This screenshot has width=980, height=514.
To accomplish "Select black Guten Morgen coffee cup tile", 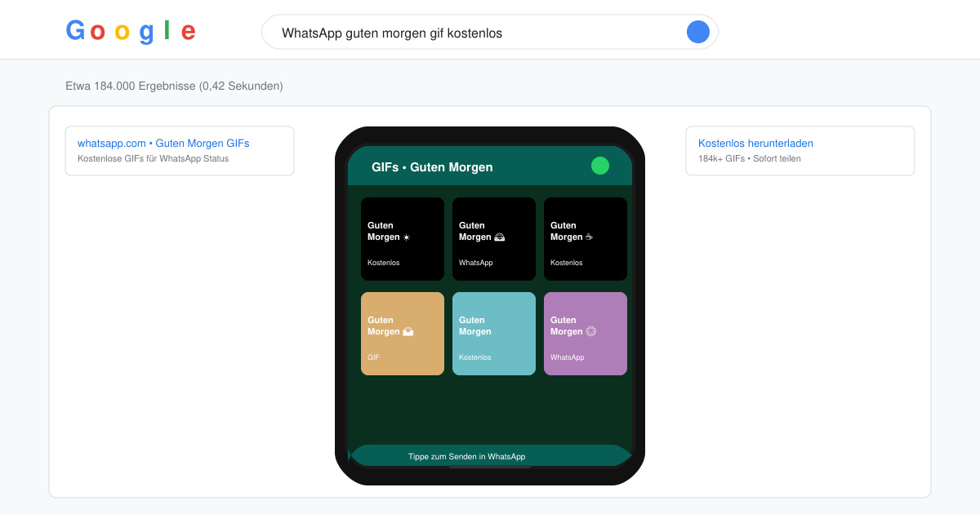I will 586,239.
